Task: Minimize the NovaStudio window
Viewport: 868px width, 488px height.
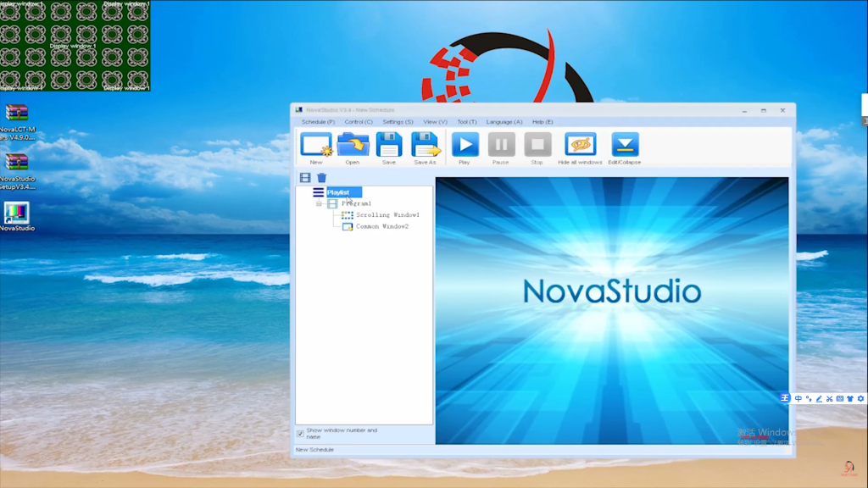Action: point(744,111)
